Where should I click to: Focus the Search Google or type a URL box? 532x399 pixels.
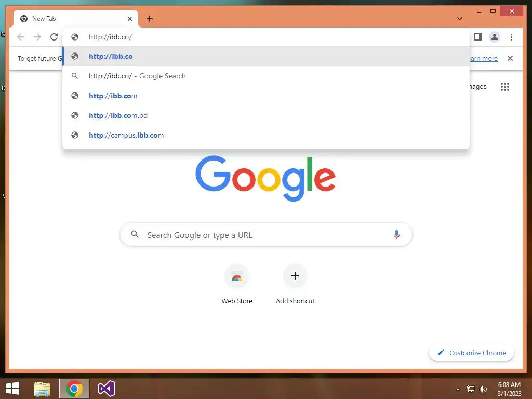click(266, 235)
